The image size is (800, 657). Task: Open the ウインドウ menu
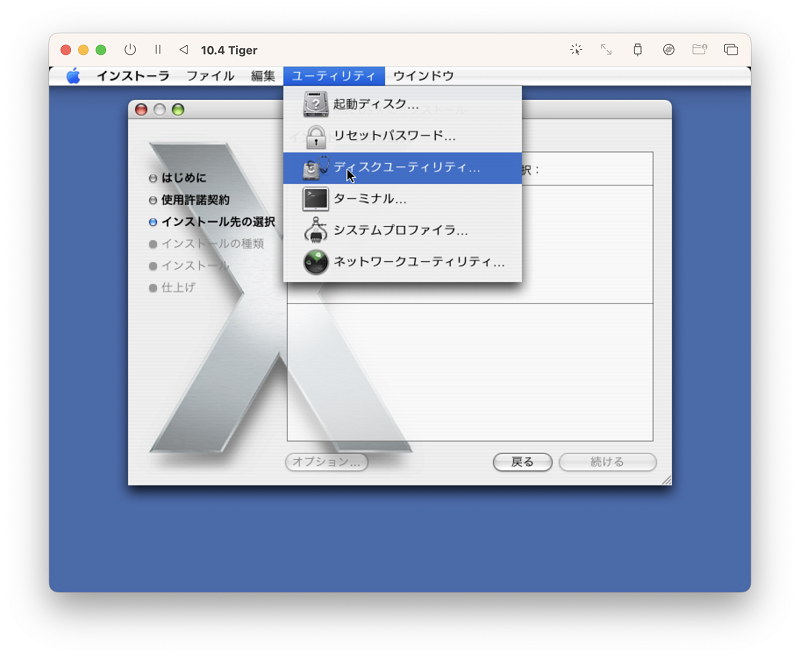pyautogui.click(x=423, y=76)
